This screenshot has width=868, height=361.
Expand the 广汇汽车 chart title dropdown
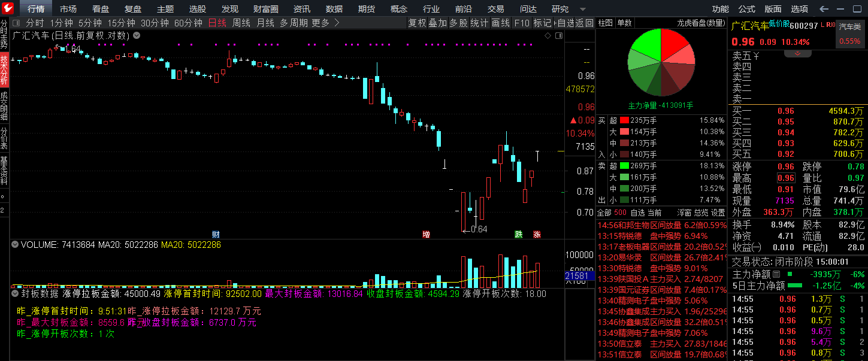[x=137, y=35]
